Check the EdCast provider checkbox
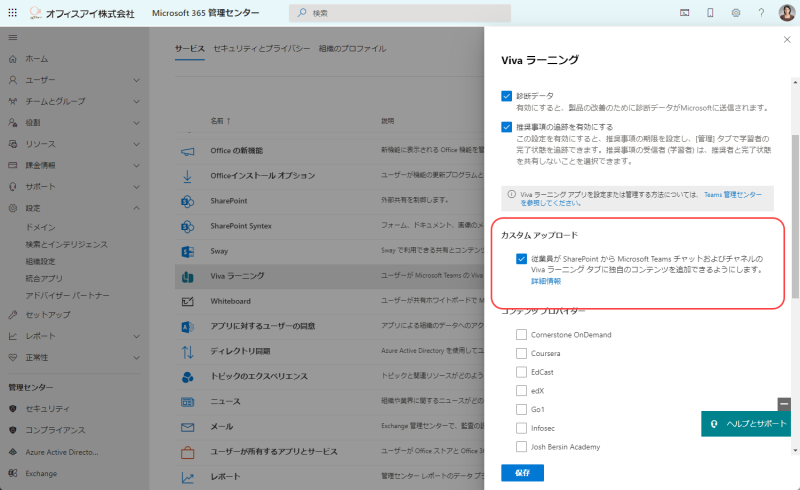This screenshot has height=490, width=800. pos(521,372)
